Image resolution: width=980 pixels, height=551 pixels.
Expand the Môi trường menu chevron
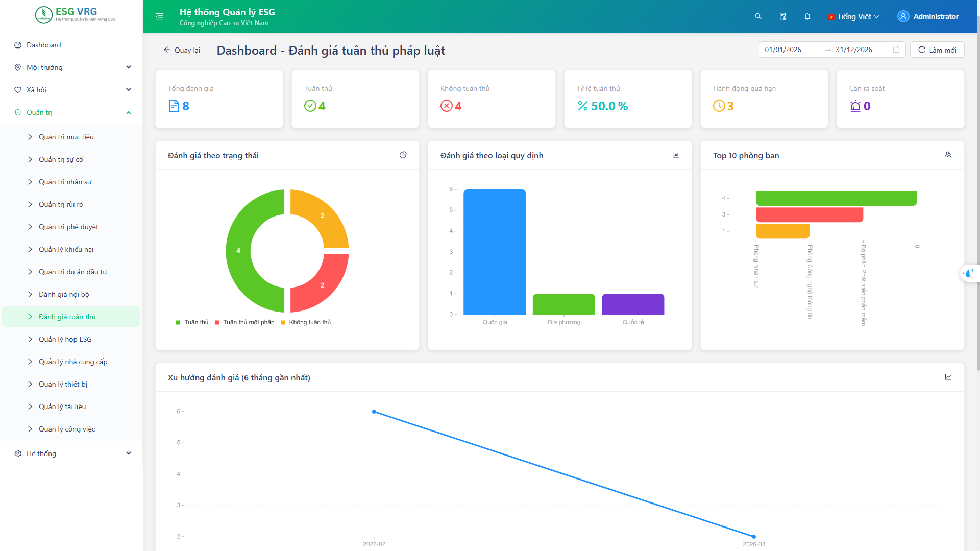pos(129,67)
